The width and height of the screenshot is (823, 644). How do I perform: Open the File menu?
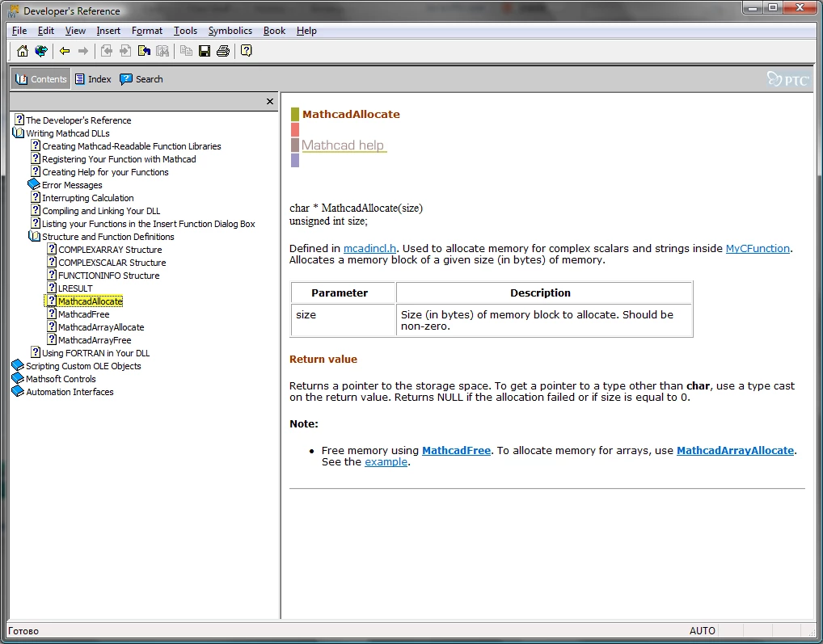click(19, 31)
